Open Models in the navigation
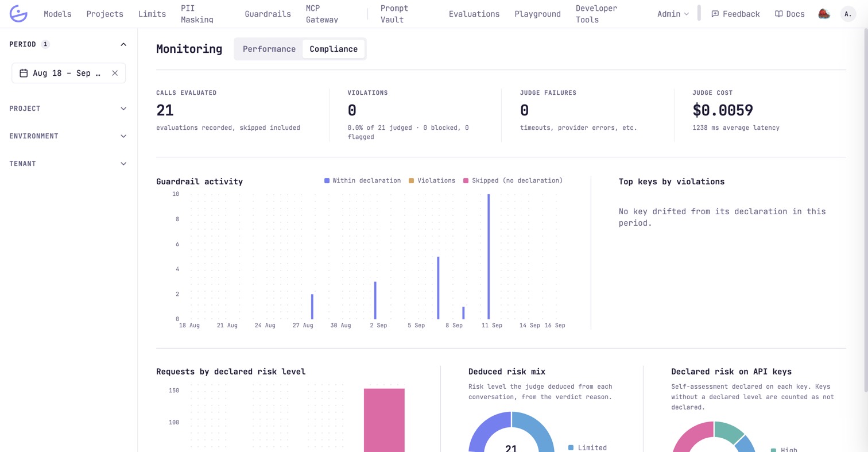868x452 pixels. (x=57, y=14)
